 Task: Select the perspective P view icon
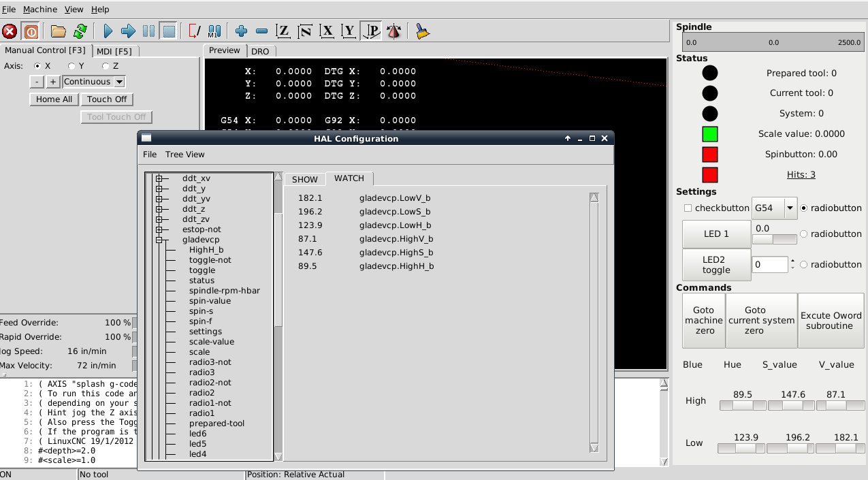tap(372, 31)
